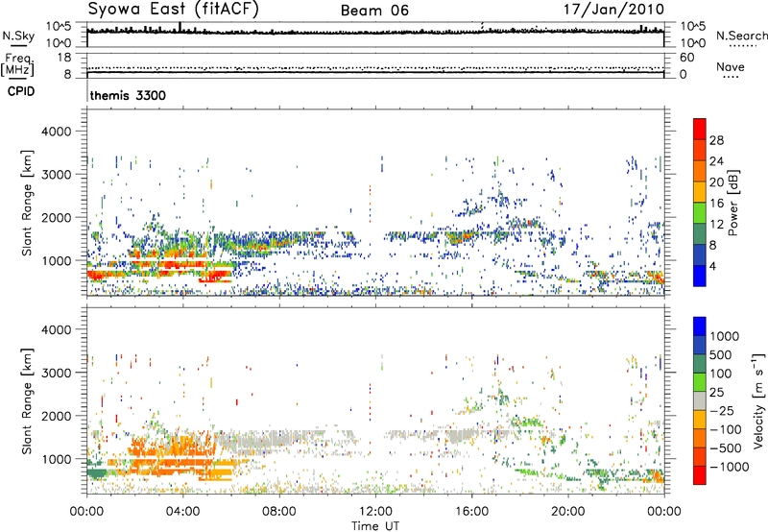This screenshot has width=768, height=532.
Task: Click the "60" Nave axis tick label
Action: click(687, 58)
